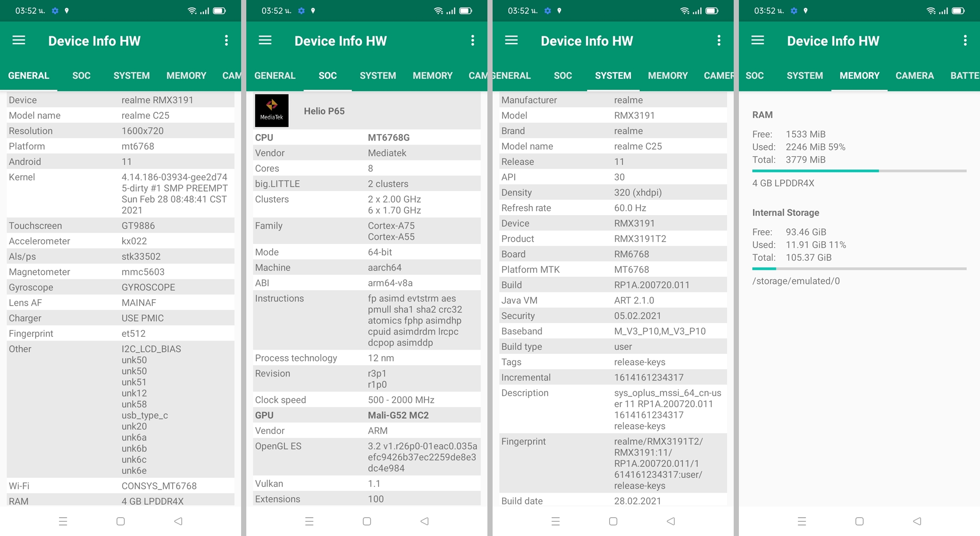Tap back navigation icon in SOC screen
The width and height of the screenshot is (980, 536).
click(x=425, y=521)
